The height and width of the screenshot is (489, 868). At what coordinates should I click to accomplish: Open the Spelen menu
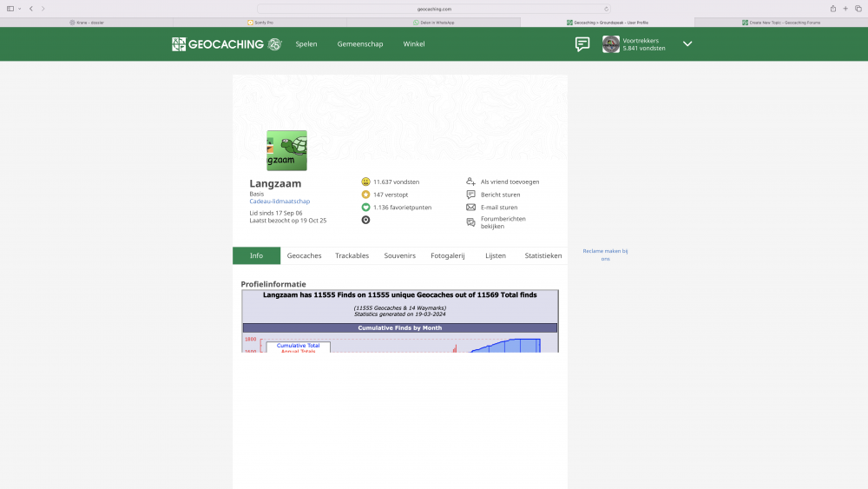coord(306,43)
